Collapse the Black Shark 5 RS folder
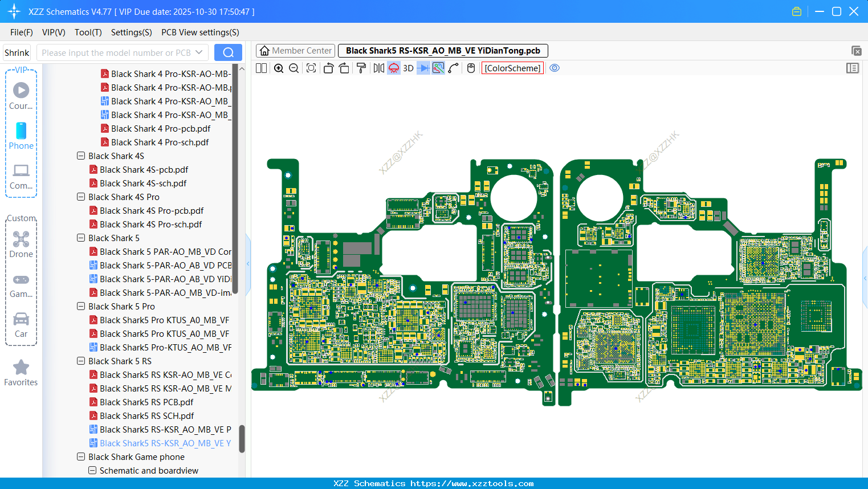 (x=81, y=361)
